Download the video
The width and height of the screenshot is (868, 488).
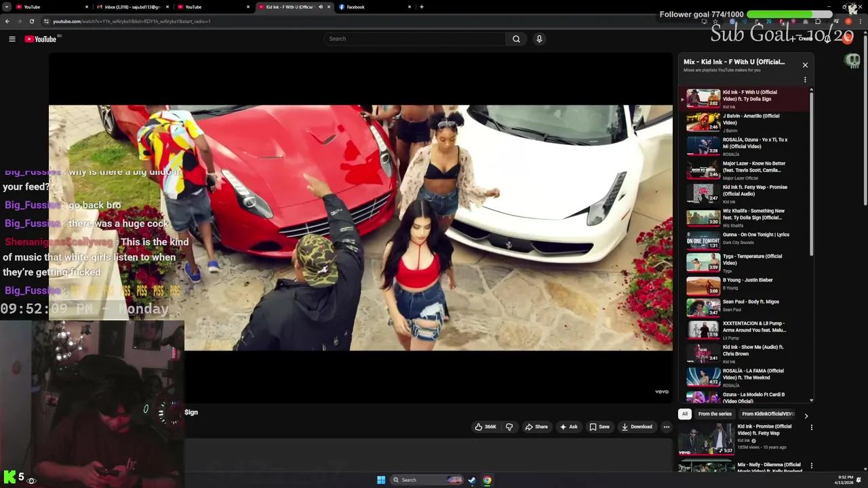point(637,427)
